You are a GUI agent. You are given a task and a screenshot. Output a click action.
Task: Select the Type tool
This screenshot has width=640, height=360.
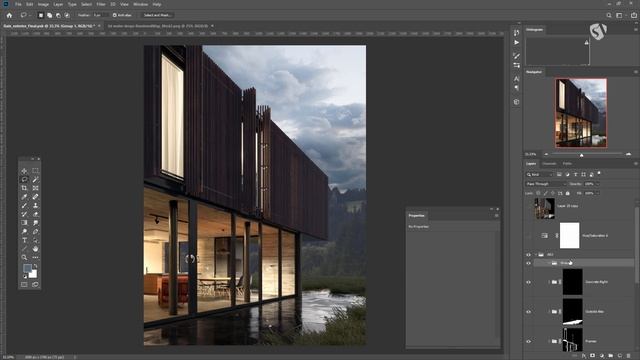[24, 240]
